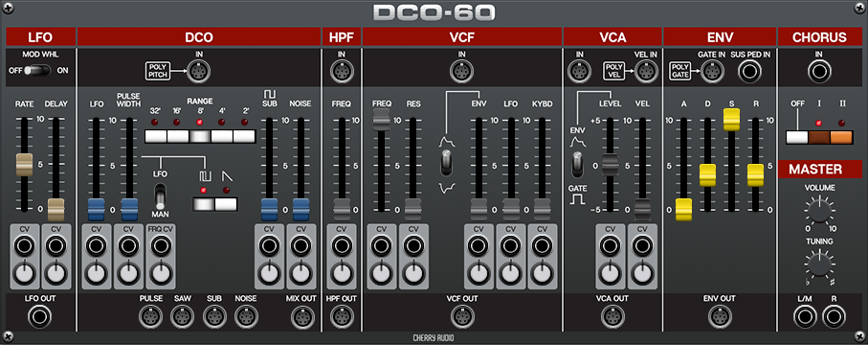Click the DCO PULSE WIDTH slider handle
Viewport: 868px width, 345px height.
[x=129, y=210]
